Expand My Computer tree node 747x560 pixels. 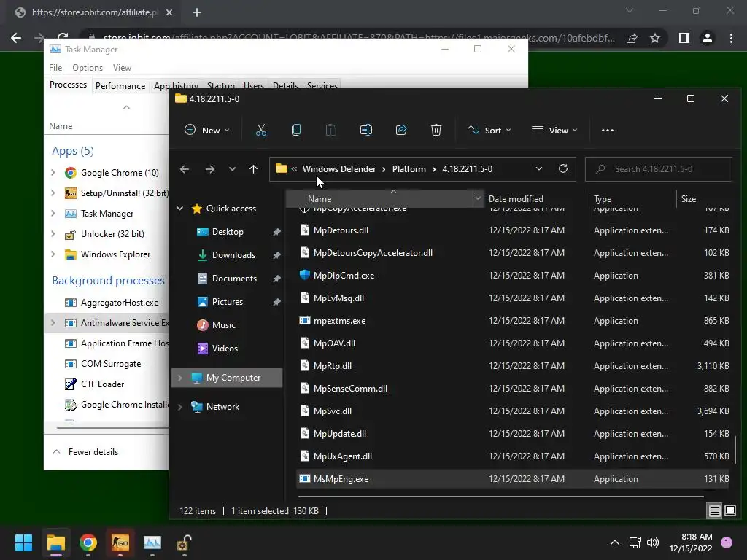coord(180,378)
